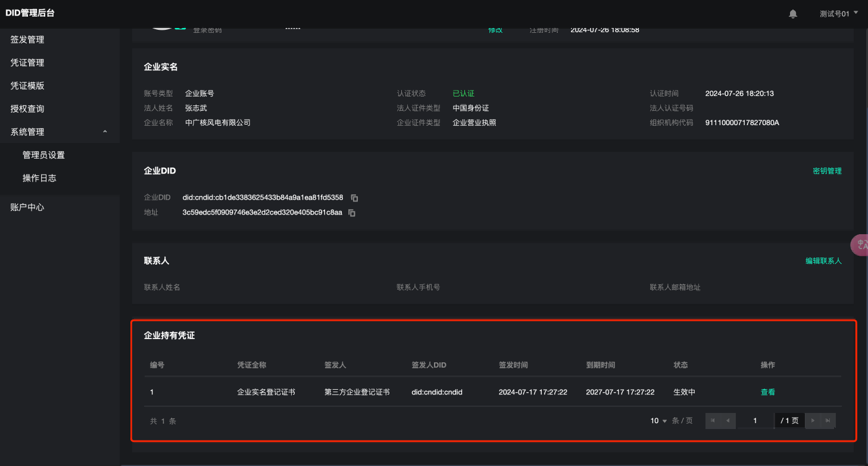The image size is (868, 466).
Task: Open 凭证管理 in the sidebar
Action: tap(27, 63)
